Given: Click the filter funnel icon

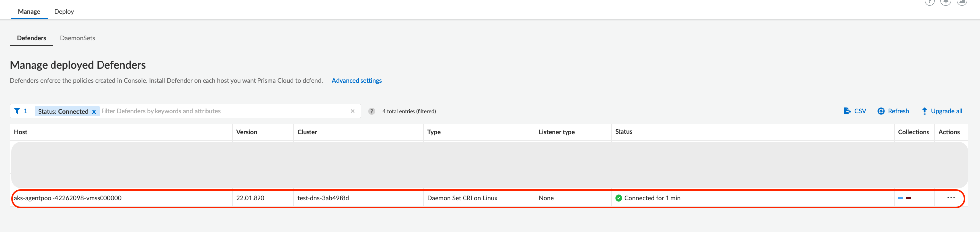Looking at the screenshot, I should 17,111.
